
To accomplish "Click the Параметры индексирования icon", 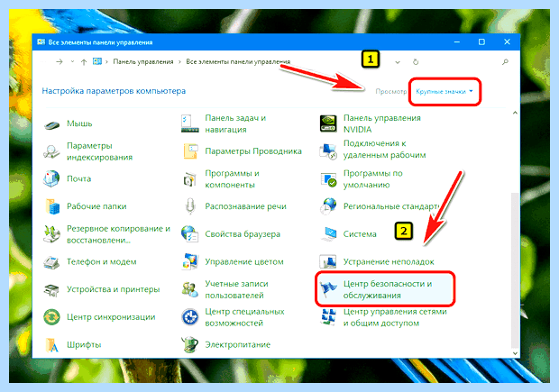I will 51,151.
